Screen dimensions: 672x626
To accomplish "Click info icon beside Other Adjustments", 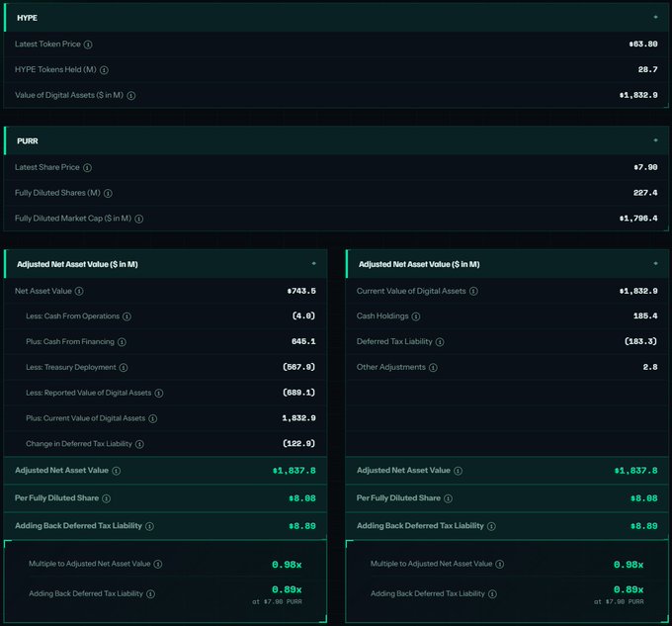I will coord(433,368).
